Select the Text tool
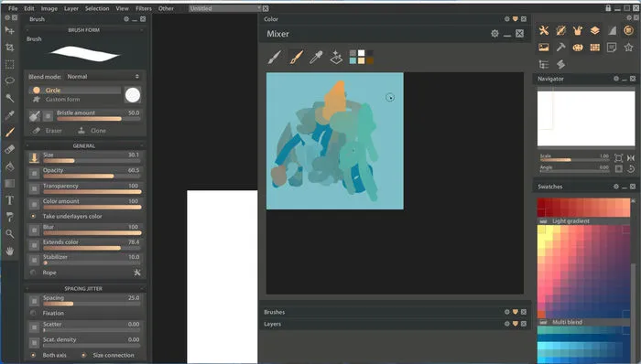Viewport: 641px width, 364px height. point(10,200)
